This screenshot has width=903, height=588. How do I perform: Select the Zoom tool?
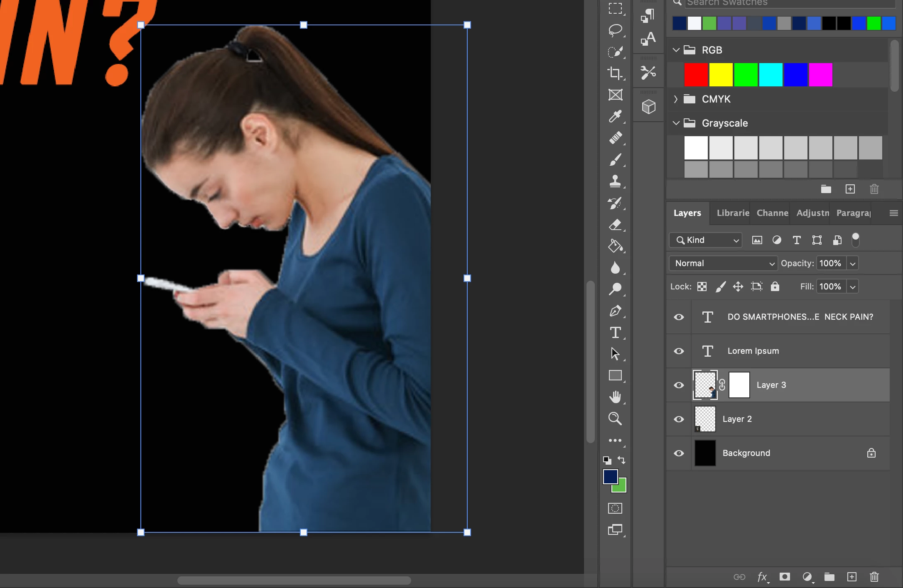click(x=615, y=419)
